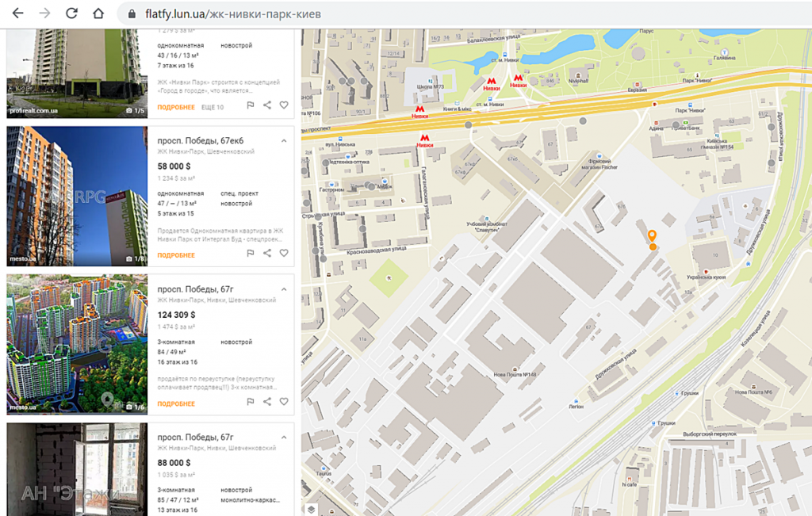The image size is (812, 516).
Task: Add the 58 000 $ listing to favorites
Action: (x=284, y=253)
